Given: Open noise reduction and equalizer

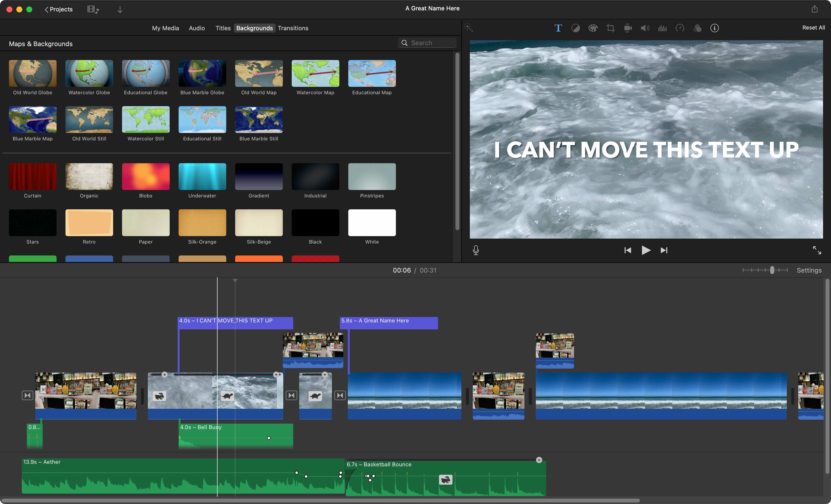Looking at the screenshot, I should [662, 28].
